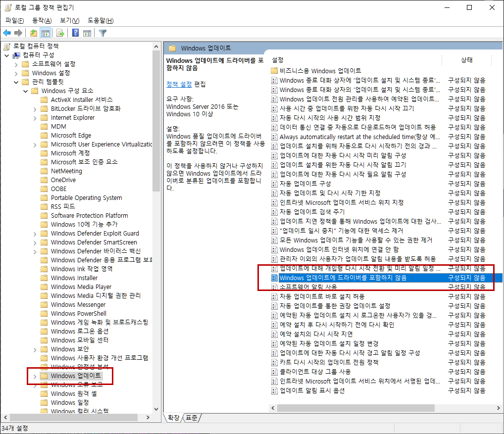Expand the Internet Explorer node
504x434 pixels.
click(x=35, y=118)
